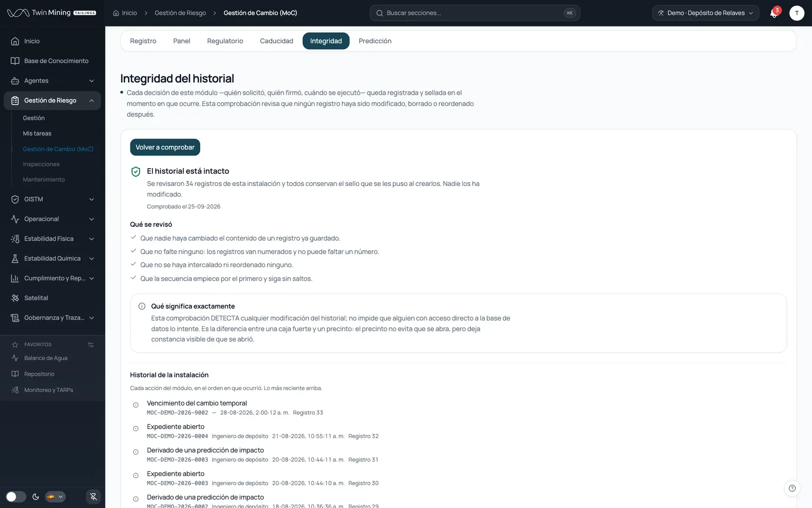Collapse the Gestión de Riesgo section chevron

(x=92, y=101)
